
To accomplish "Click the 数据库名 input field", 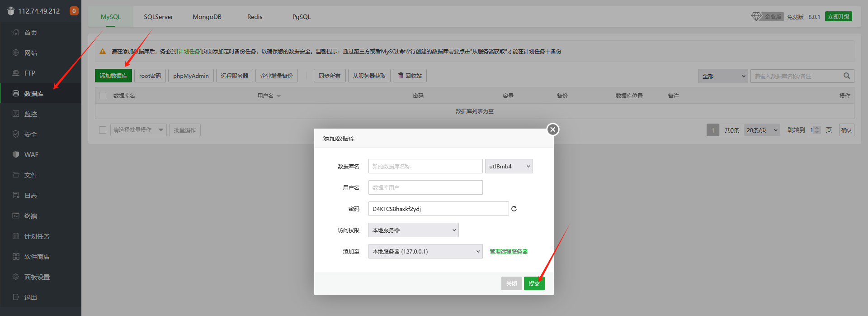I will pyautogui.click(x=425, y=166).
